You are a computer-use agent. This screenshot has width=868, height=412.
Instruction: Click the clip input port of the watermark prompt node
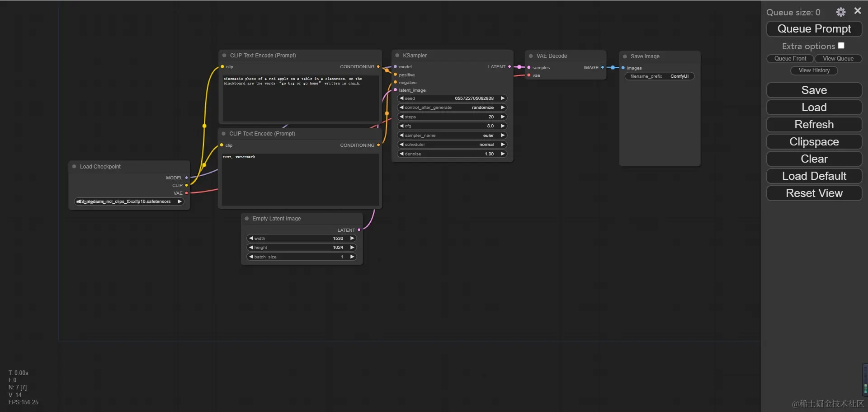[x=222, y=145]
